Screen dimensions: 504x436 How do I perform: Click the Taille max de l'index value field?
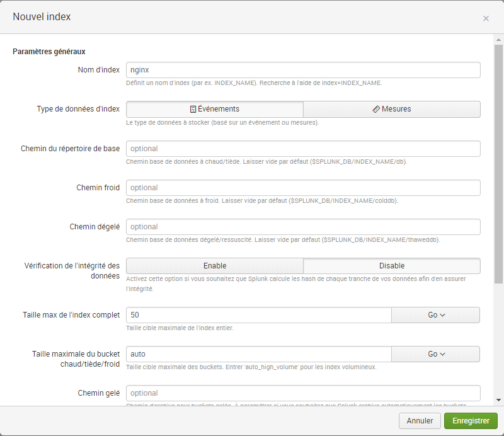[259, 315]
